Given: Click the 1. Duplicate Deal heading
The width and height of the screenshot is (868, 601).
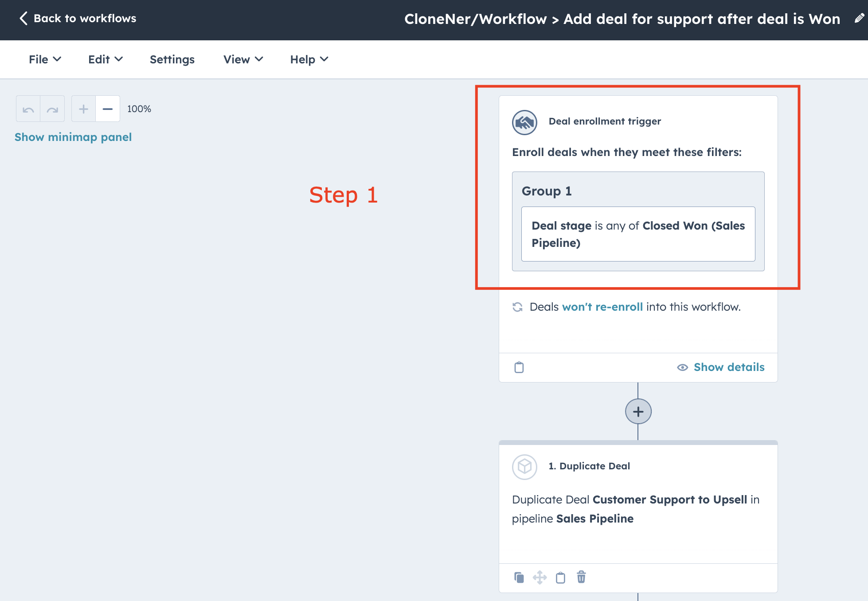Looking at the screenshot, I should point(589,466).
